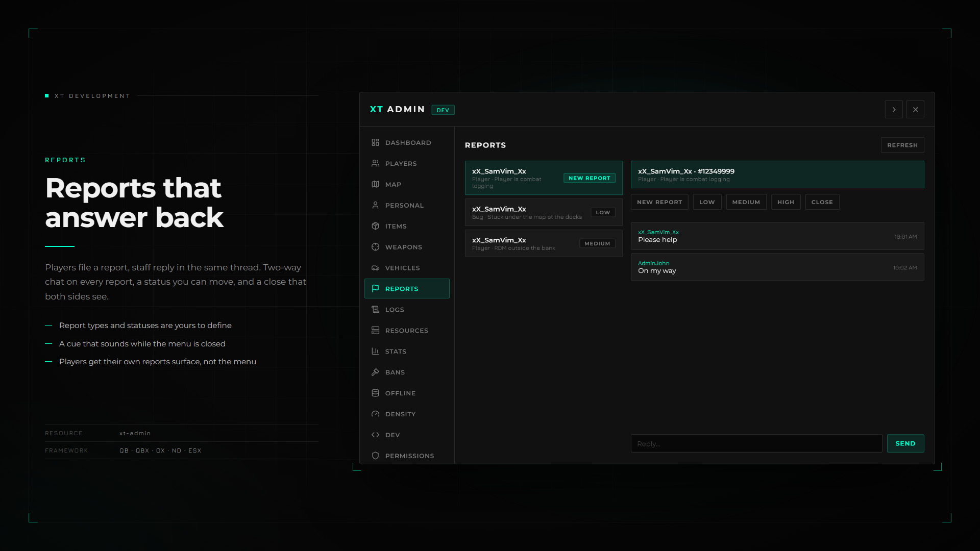
Task: Click the Logs scroll icon
Action: [375, 310]
